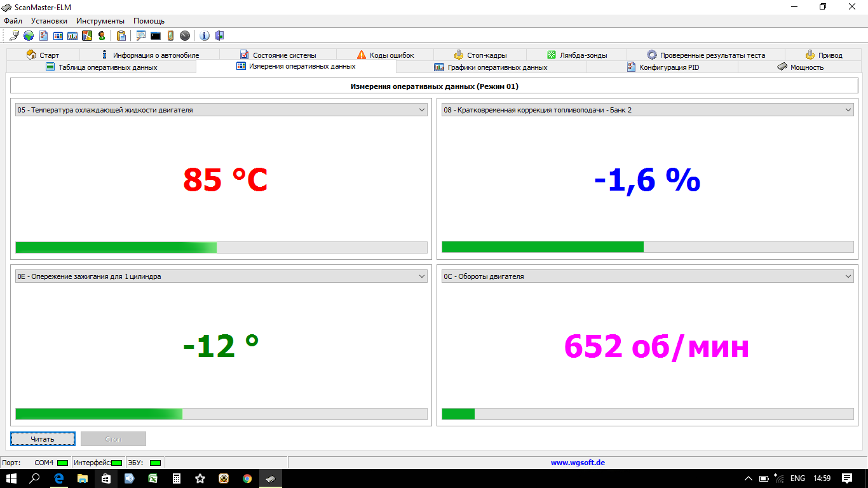
Task: Switch to the Коды ошибок tab
Action: pyautogui.click(x=385, y=55)
